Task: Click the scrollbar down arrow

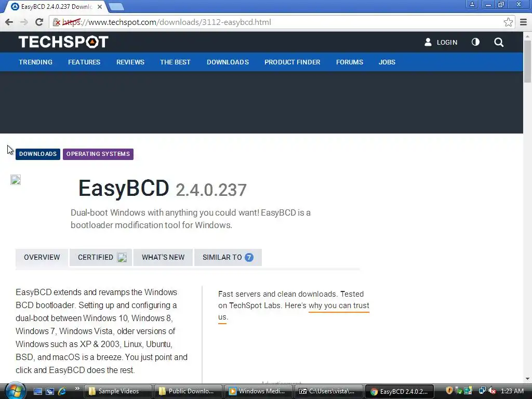Action: [x=527, y=378]
